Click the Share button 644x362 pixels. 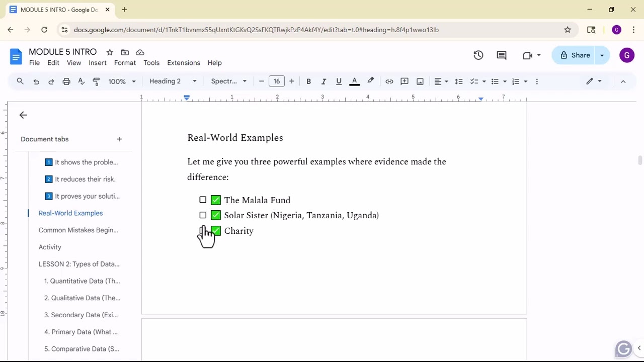(x=574, y=55)
